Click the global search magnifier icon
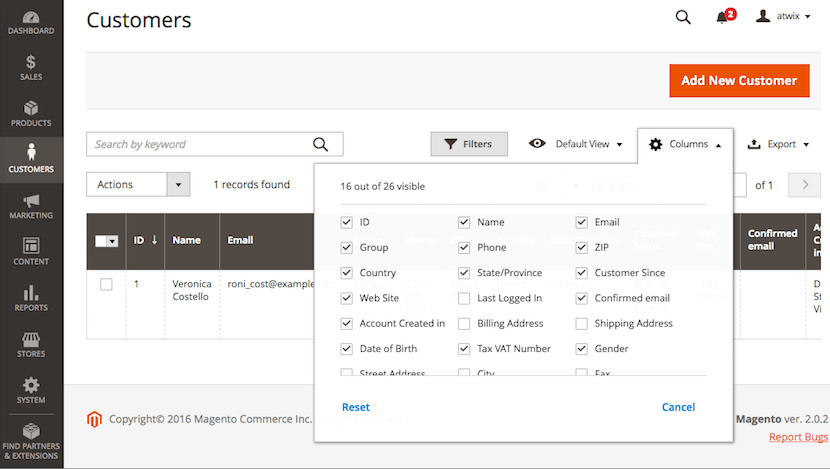830x469 pixels. pyautogui.click(x=683, y=17)
